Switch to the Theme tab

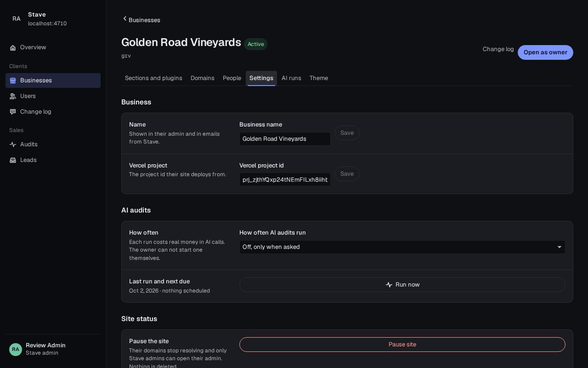pos(319,78)
